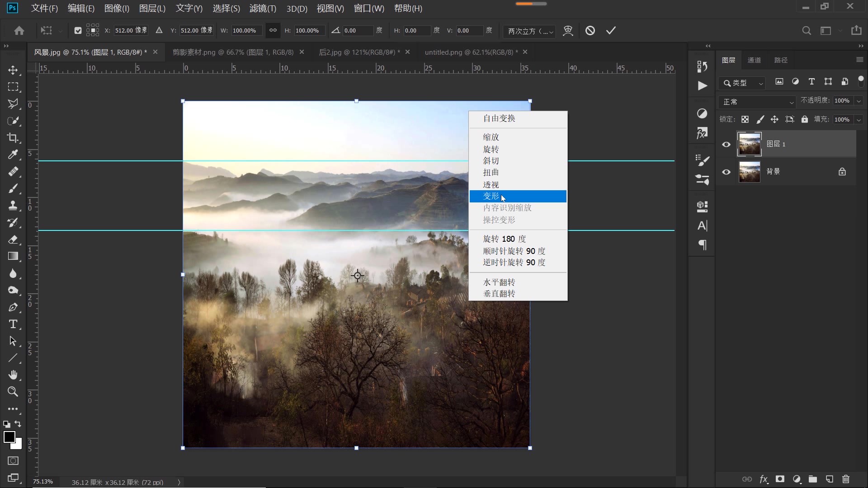Click the foreground color swatch
The height and width of the screenshot is (488, 868).
pyautogui.click(x=10, y=436)
